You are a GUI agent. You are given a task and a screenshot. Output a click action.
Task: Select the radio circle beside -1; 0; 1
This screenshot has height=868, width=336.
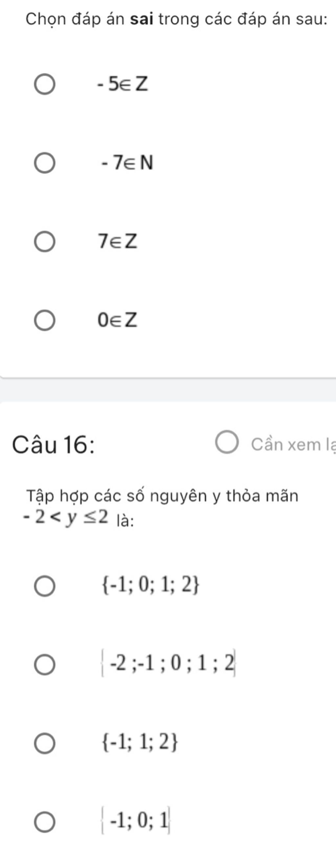pos(44,822)
